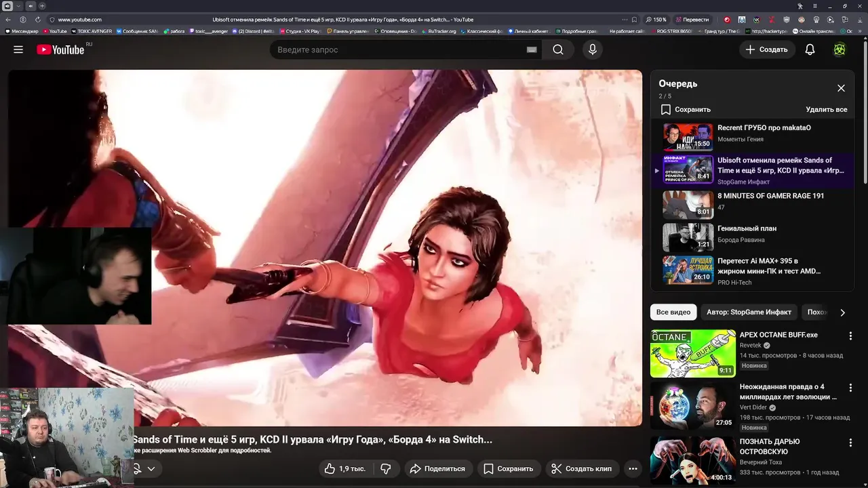Open the new browser tab plus
Viewport: 868px width, 488px height.
pyautogui.click(x=41, y=5)
